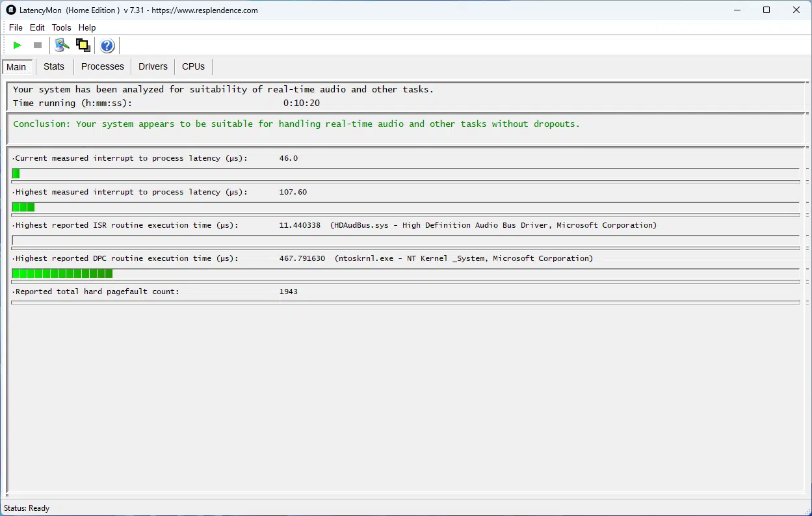Click the time running value 0:10:20

[302, 103]
